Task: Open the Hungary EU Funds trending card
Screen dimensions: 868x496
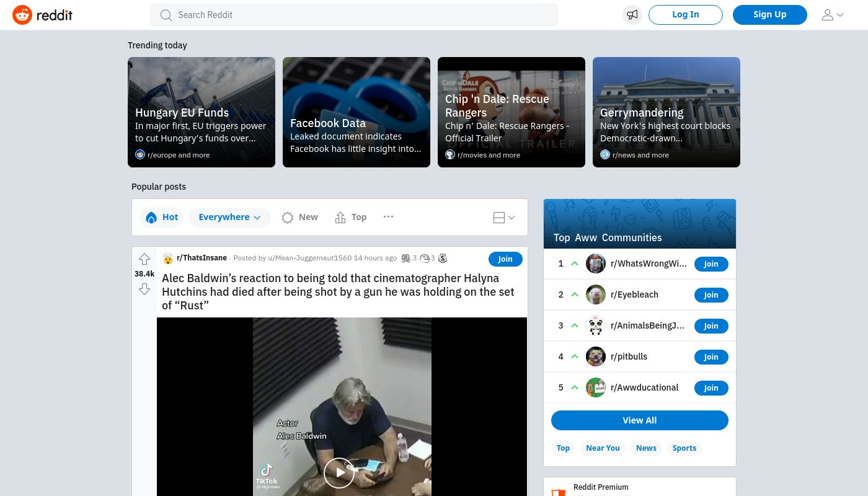Action: [x=201, y=112]
